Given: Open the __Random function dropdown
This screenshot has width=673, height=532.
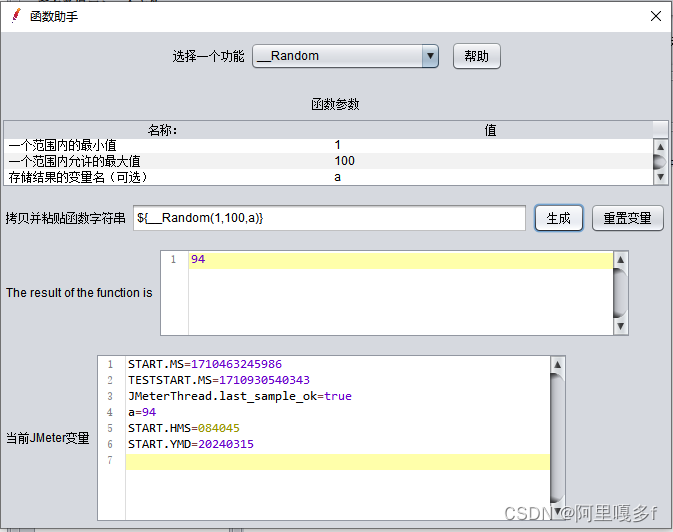Looking at the screenshot, I should [x=345, y=56].
